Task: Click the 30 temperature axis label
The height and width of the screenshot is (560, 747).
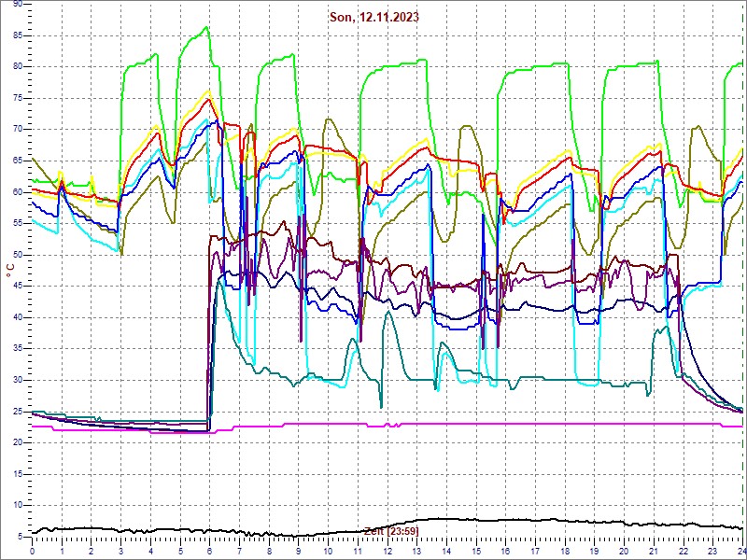Action: click(19, 380)
